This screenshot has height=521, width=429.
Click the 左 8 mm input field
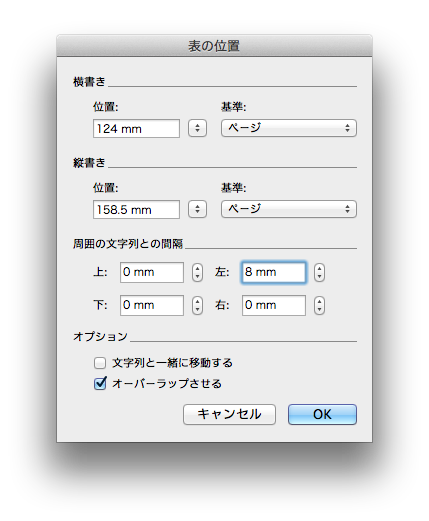point(273,272)
